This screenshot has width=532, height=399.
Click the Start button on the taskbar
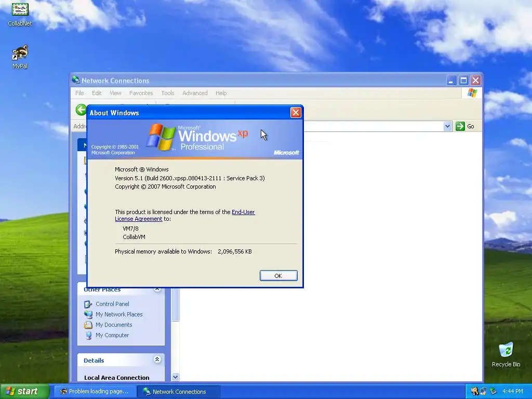tap(25, 391)
